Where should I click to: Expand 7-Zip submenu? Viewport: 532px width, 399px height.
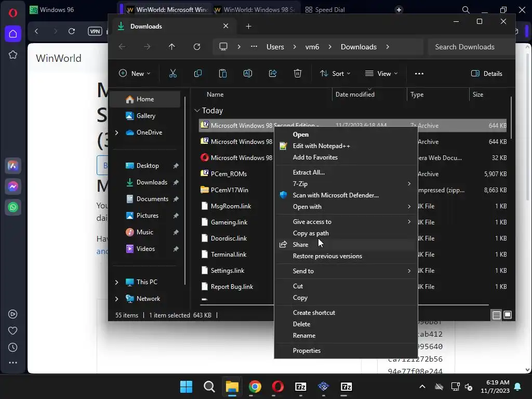(x=345, y=183)
